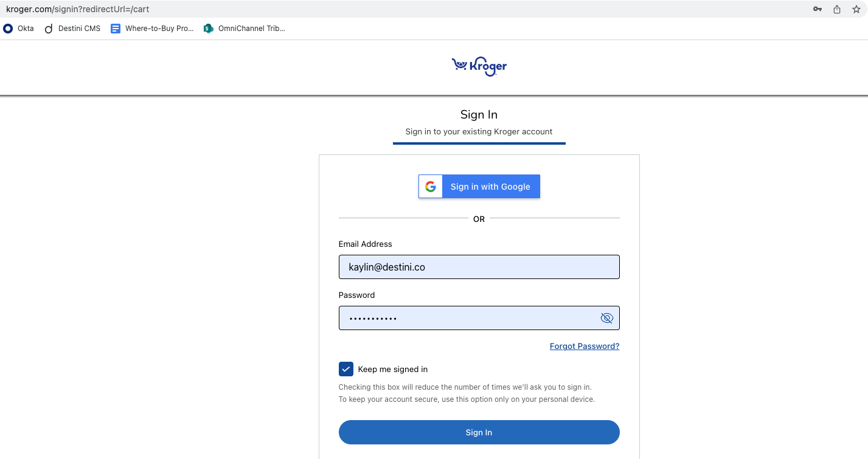Screen dimensions: 868x459
Task: Click the 'To keep your account secure' notice
Action: click(467, 399)
